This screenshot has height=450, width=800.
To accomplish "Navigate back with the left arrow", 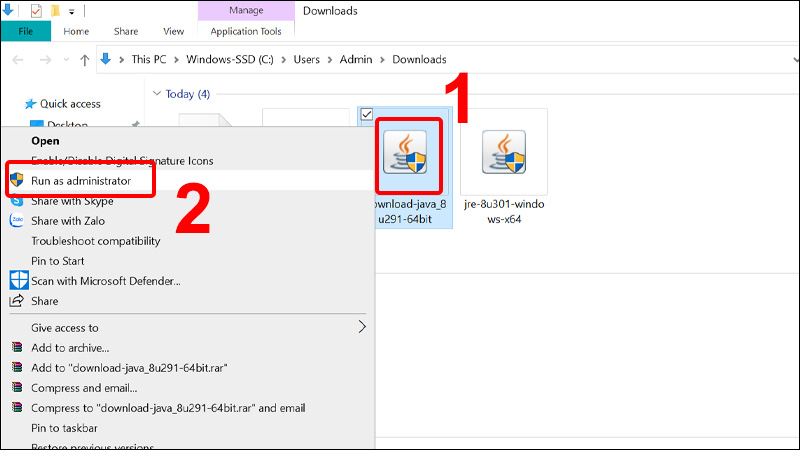I will pos(18,60).
